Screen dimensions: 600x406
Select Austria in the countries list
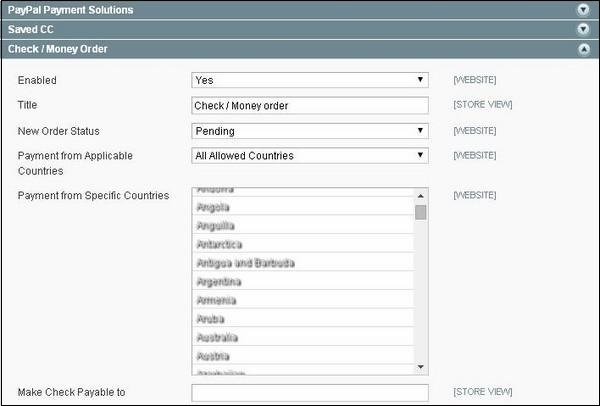tap(214, 356)
